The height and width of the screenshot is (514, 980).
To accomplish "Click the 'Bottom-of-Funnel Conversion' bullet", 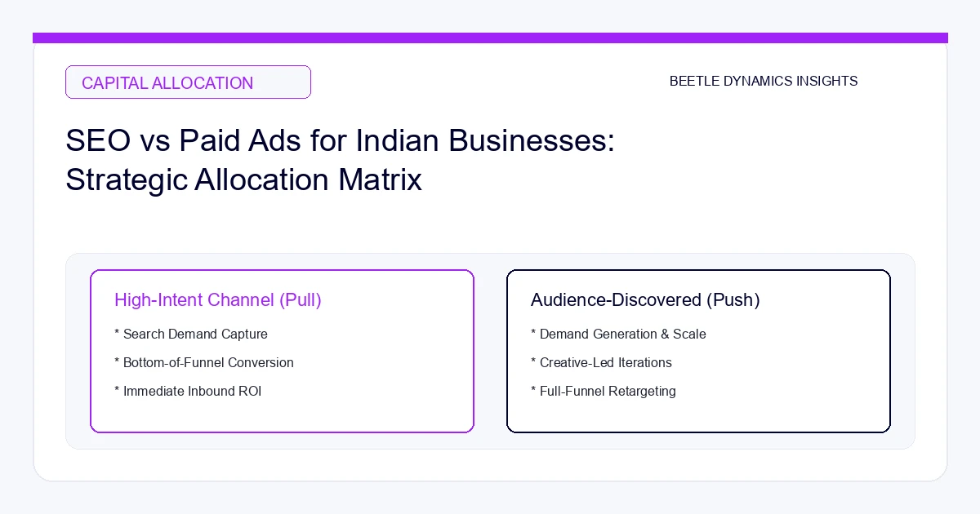I will point(204,363).
